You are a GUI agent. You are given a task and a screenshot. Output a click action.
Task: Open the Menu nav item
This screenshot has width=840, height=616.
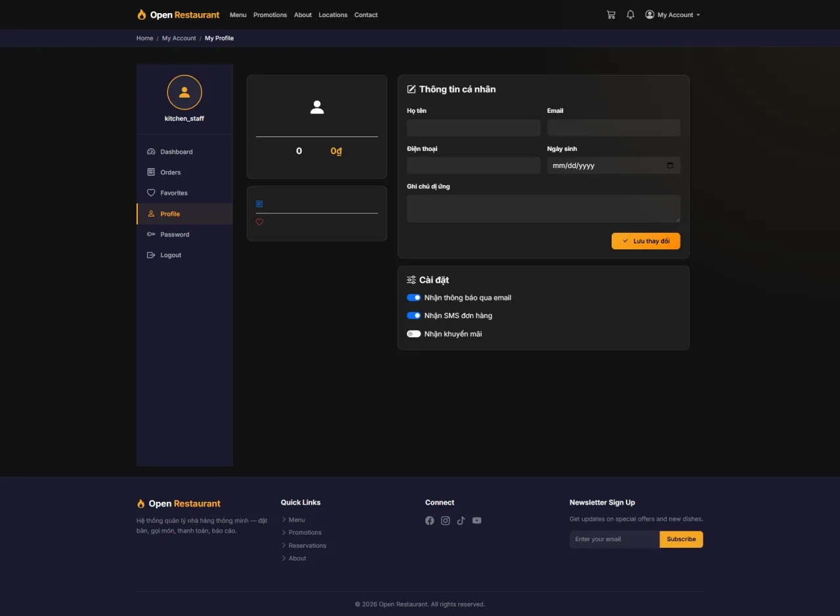tap(238, 14)
